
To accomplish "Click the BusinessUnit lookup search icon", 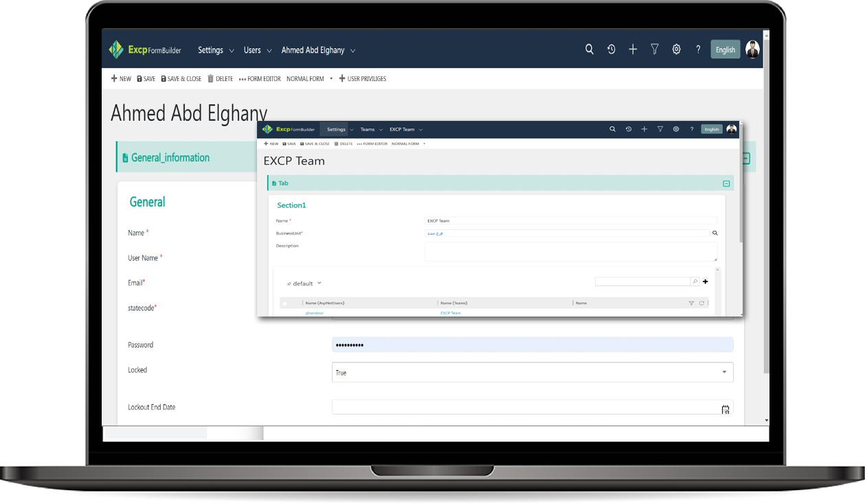I will click(715, 233).
